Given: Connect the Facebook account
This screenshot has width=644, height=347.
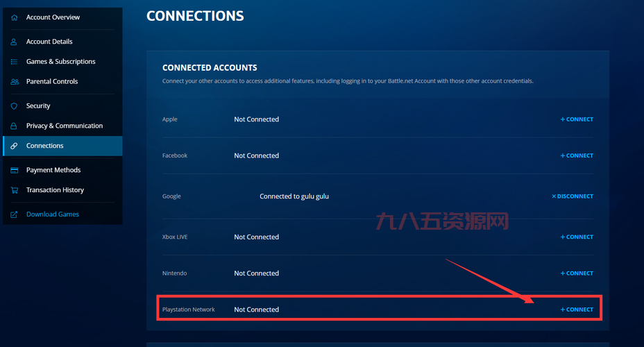Looking at the screenshot, I should [x=577, y=155].
